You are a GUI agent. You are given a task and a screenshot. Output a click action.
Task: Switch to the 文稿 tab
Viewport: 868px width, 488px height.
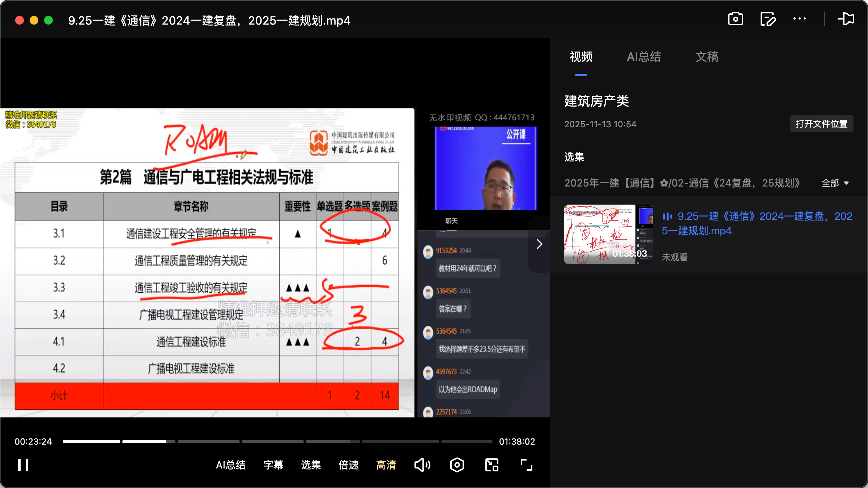706,57
